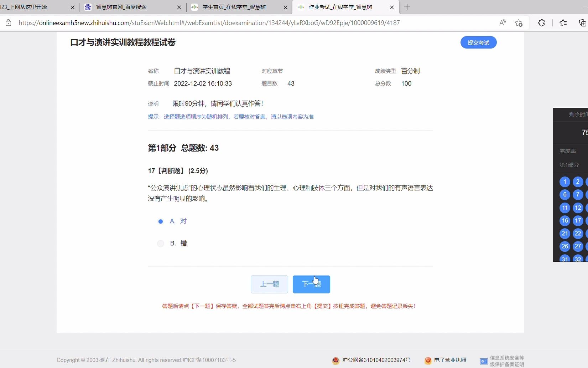
Task: Close the 学生首页 tab
Action: [285, 7]
